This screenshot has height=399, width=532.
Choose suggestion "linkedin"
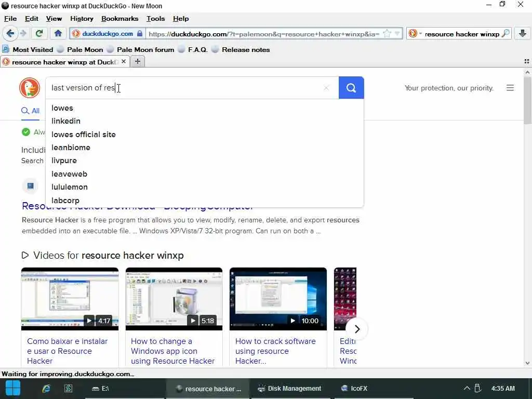point(205,121)
